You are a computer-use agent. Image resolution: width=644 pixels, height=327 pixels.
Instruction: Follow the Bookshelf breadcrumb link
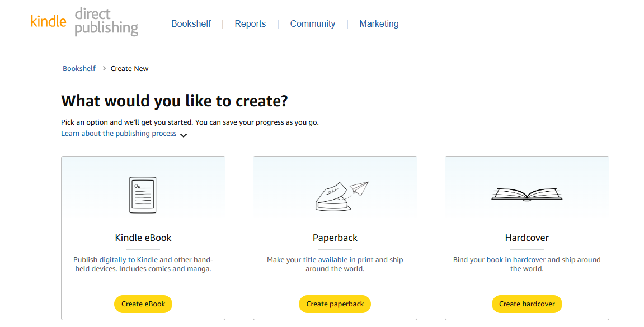coord(79,68)
